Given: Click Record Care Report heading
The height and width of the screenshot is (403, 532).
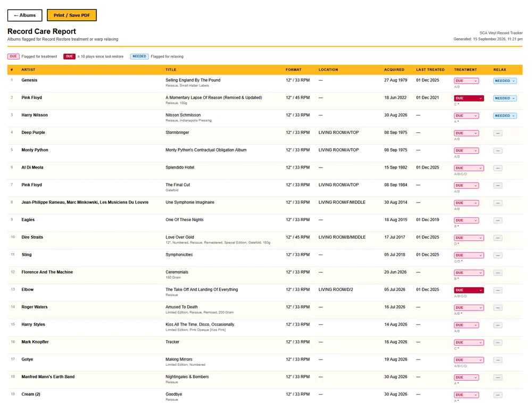Looking at the screenshot, I should (41, 31).
